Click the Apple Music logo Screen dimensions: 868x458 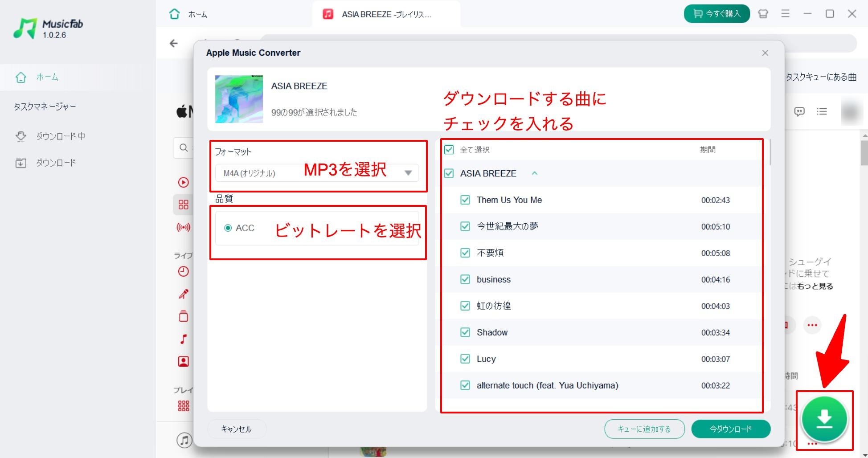pos(184,111)
